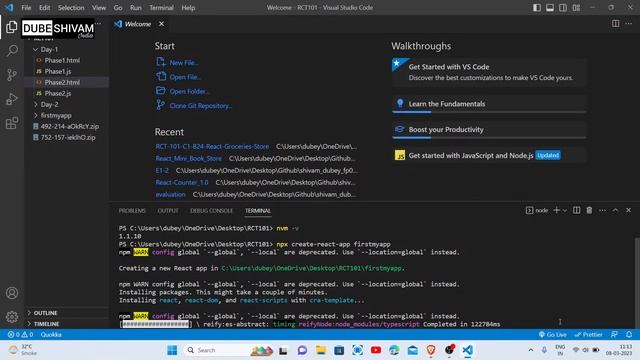Open recent React_Mini_Book_Store project
Screen dimensions: 640x360
(188, 158)
